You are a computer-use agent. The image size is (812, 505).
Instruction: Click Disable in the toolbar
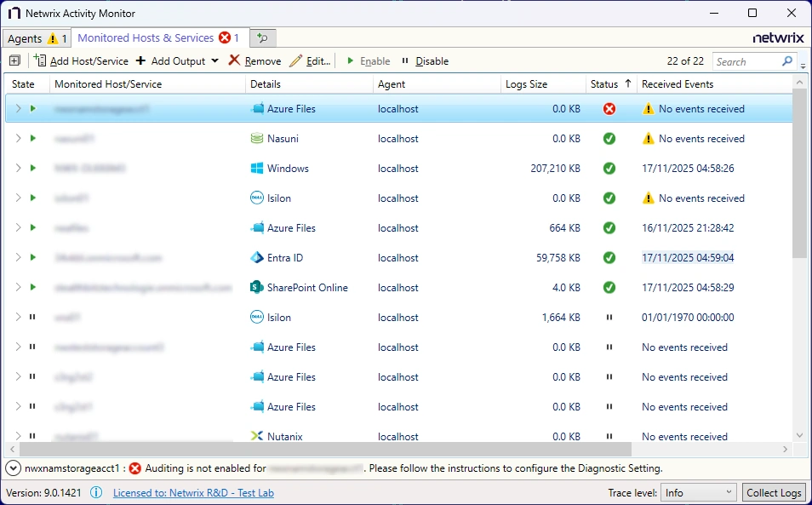tap(424, 61)
